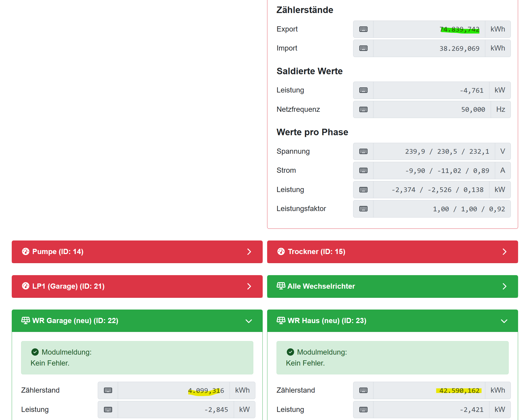522x420 pixels.
Task: Click solar panel icon on Alle Wechselrichter
Action: click(x=281, y=286)
